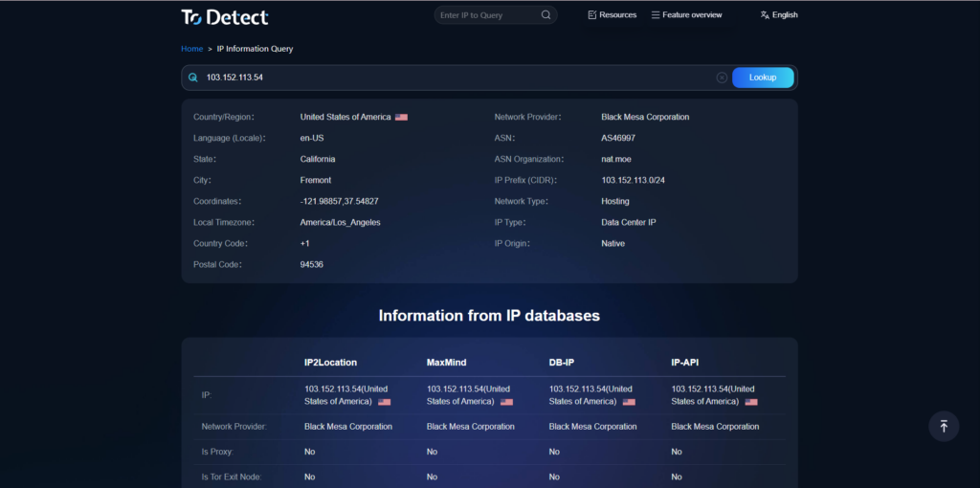Image resolution: width=980 pixels, height=488 pixels.
Task: Click the Resources document icon
Action: pyautogui.click(x=591, y=15)
